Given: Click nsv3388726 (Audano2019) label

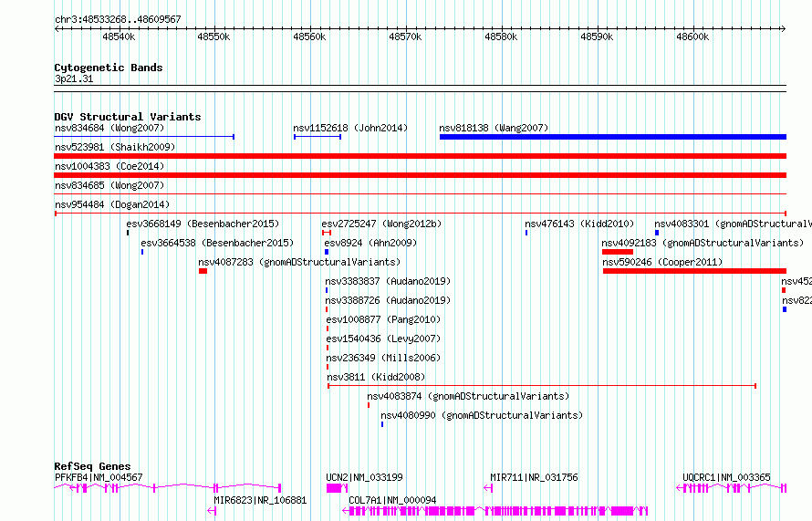Looking at the screenshot, I should point(388,300).
